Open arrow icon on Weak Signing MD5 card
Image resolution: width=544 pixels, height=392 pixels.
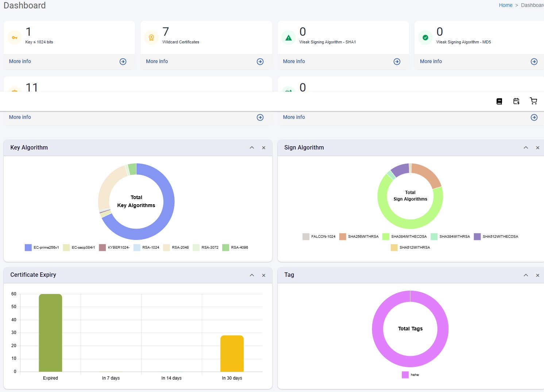pos(534,62)
